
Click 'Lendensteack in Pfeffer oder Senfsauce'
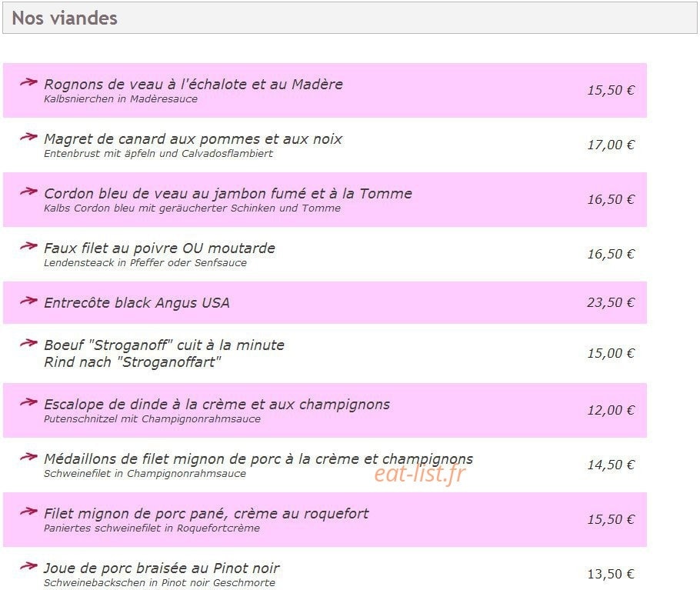click(145, 263)
